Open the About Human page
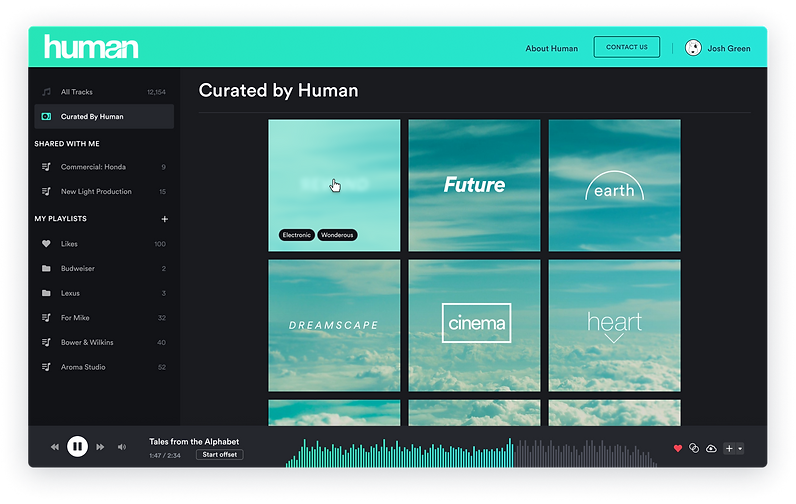The height and width of the screenshot is (504, 796). click(x=551, y=48)
